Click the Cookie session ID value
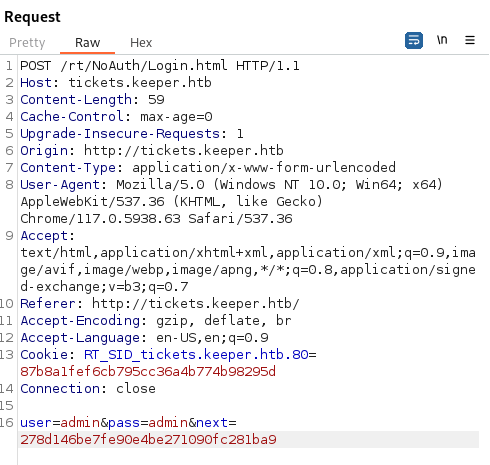 pos(148,371)
